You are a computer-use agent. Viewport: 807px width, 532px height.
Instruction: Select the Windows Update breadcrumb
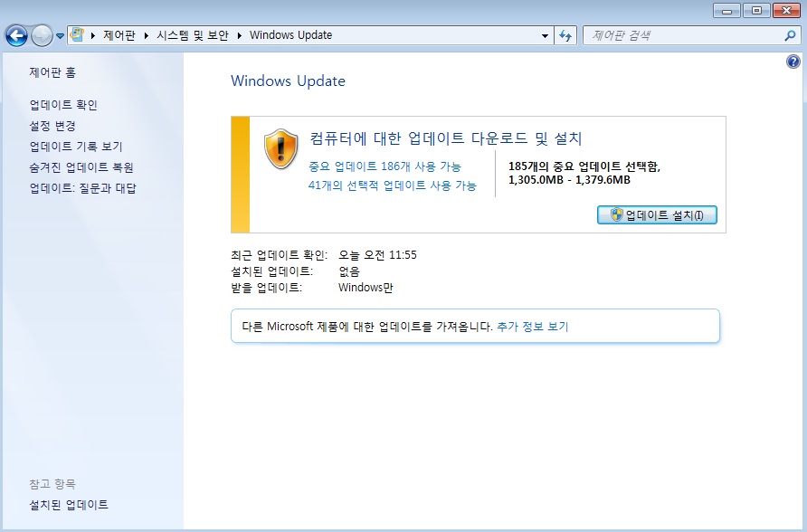pyautogui.click(x=290, y=35)
